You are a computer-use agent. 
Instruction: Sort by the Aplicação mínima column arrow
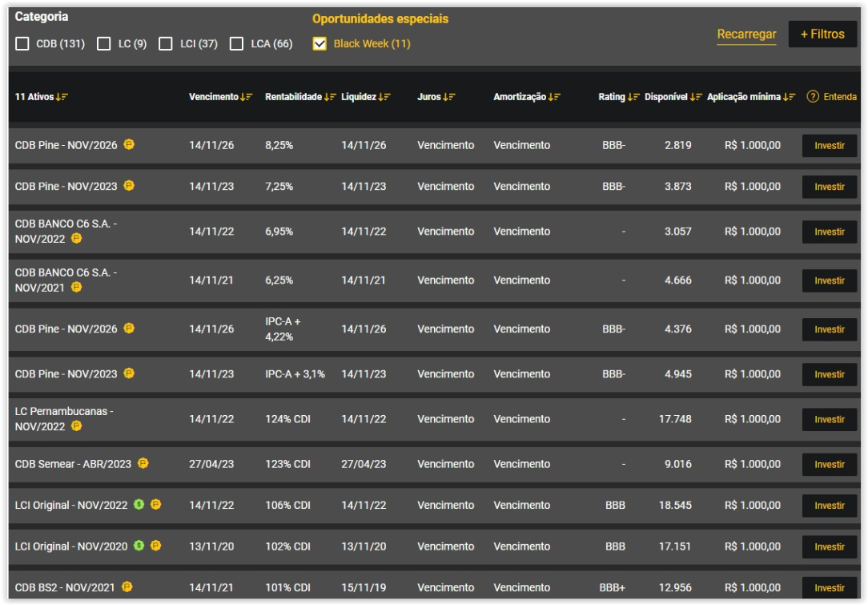pyautogui.click(x=789, y=97)
